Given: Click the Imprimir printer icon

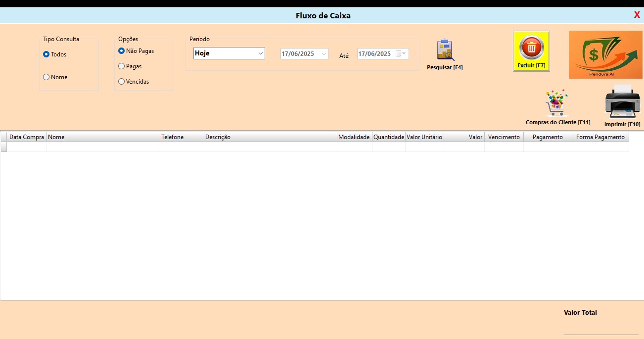Looking at the screenshot, I should [x=622, y=102].
